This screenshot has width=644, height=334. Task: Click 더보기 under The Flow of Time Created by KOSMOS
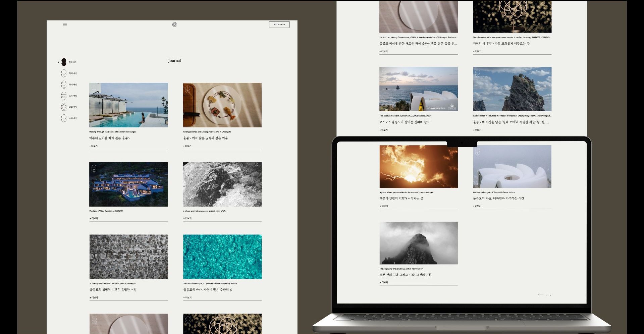coord(94,218)
